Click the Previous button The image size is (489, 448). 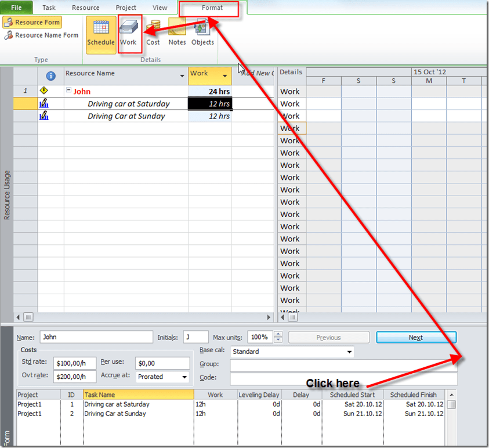pyautogui.click(x=328, y=337)
